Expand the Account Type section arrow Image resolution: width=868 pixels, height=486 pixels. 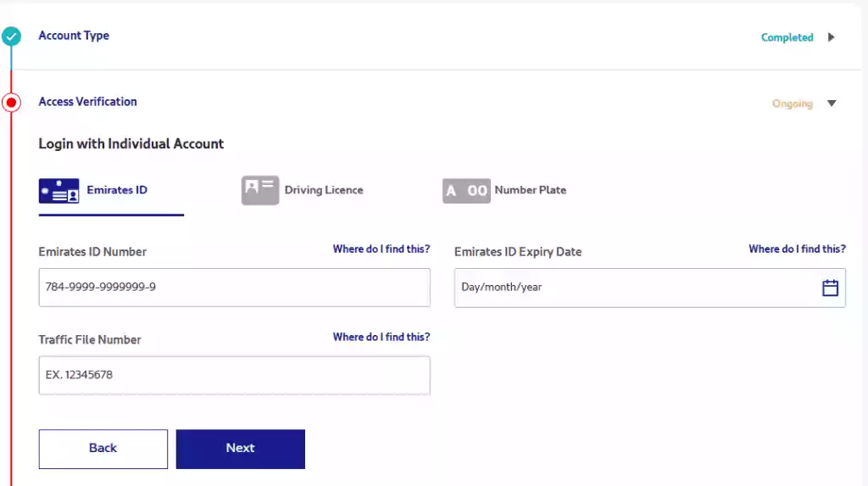831,37
